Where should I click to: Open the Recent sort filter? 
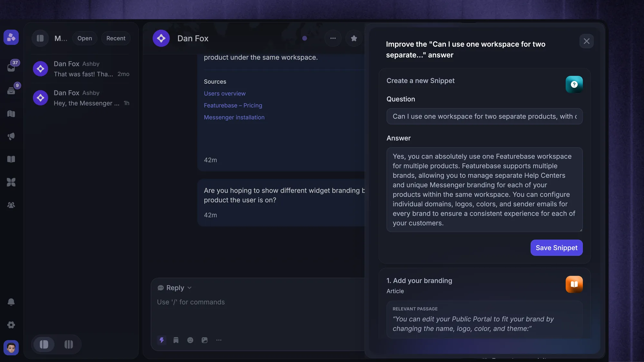point(116,38)
